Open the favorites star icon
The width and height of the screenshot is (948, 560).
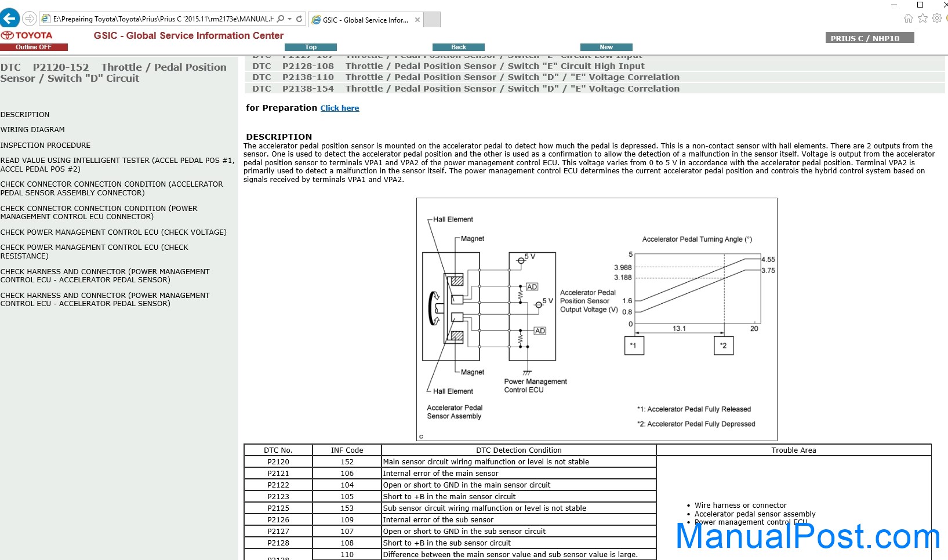click(923, 19)
